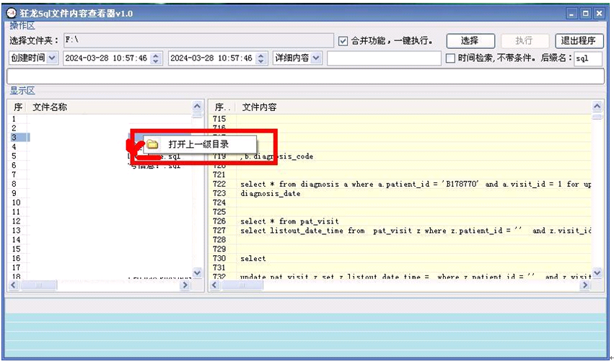Click the 选择 button
The image size is (614, 364).
click(470, 40)
